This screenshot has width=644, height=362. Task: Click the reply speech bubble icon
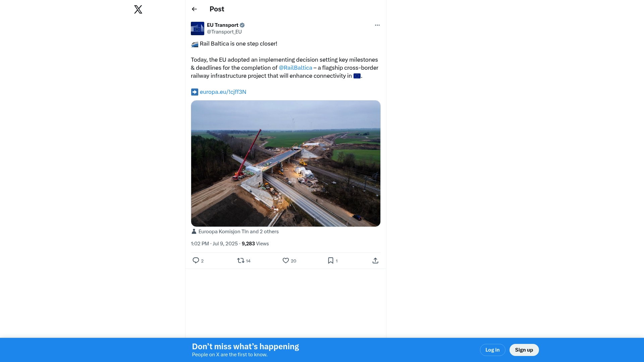196,260
